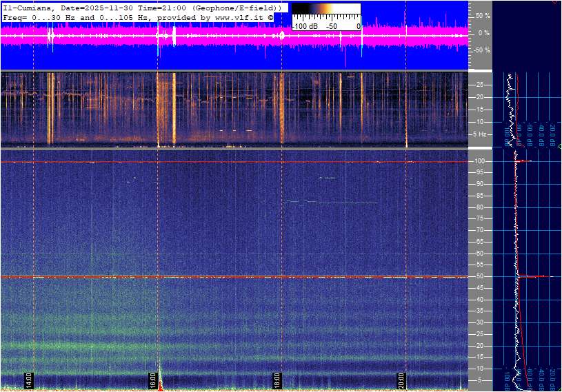Select the 16:00 time marker label

(153, 380)
